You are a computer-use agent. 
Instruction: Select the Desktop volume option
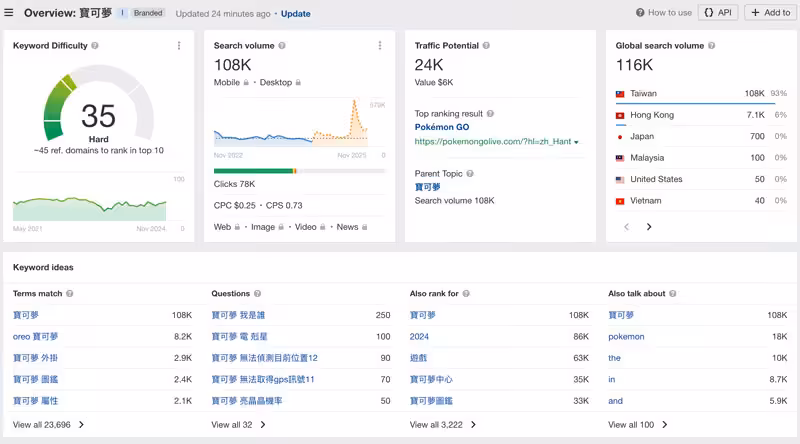[x=276, y=82]
